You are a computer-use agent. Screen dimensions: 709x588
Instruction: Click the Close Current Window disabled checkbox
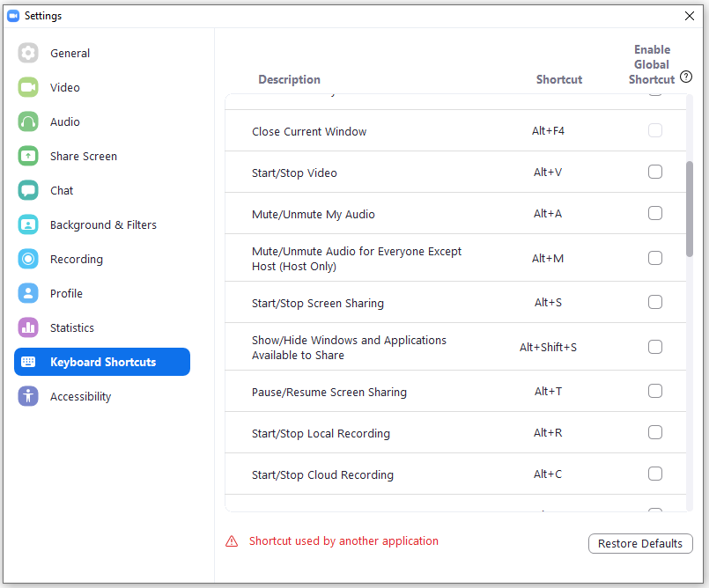655,130
